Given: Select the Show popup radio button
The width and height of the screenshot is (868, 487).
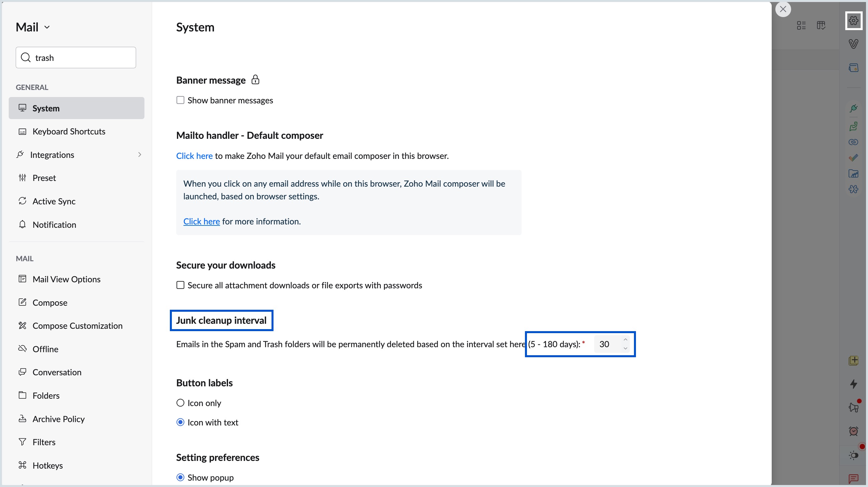Looking at the screenshot, I should click(181, 478).
